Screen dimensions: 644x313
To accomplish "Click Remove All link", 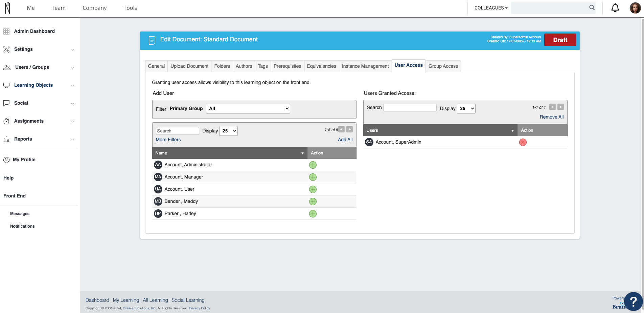I will 552,117.
